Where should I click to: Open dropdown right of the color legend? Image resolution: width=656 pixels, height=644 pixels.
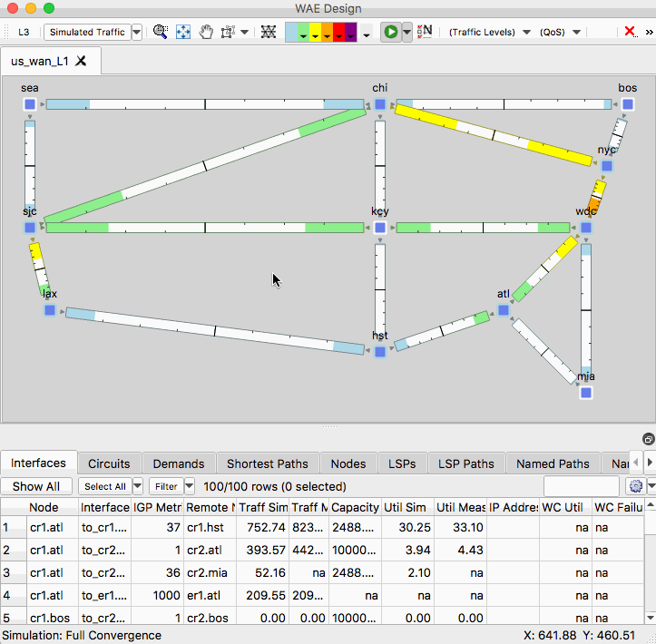tap(367, 35)
